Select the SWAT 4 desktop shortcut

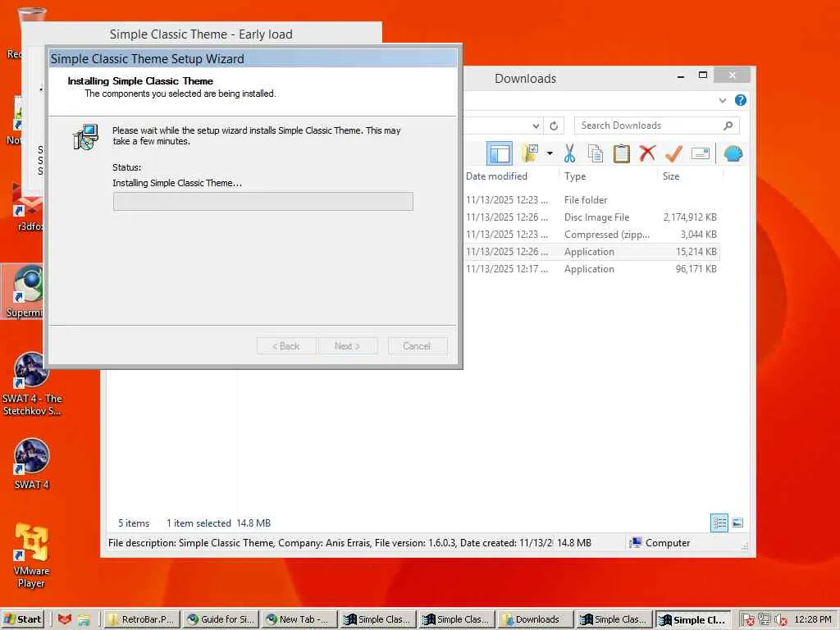(31, 464)
